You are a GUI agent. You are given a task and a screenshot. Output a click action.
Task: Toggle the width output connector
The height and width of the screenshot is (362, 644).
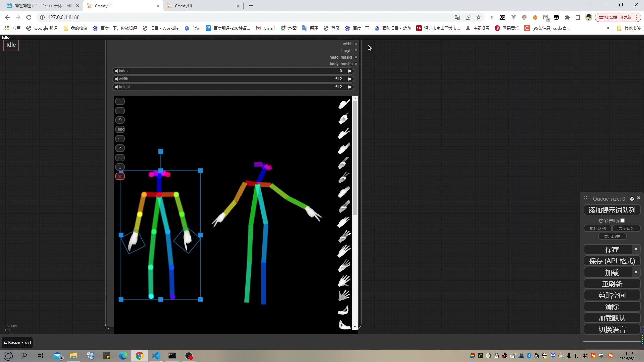coord(356,43)
